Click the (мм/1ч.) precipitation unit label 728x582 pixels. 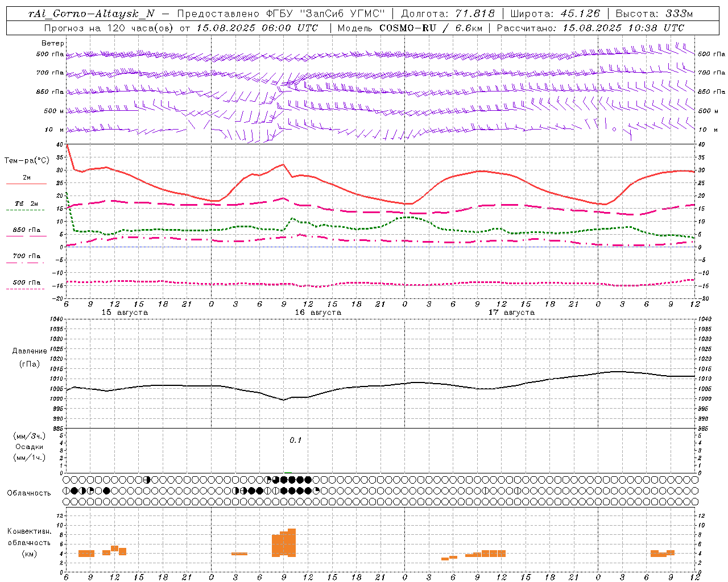click(x=29, y=458)
